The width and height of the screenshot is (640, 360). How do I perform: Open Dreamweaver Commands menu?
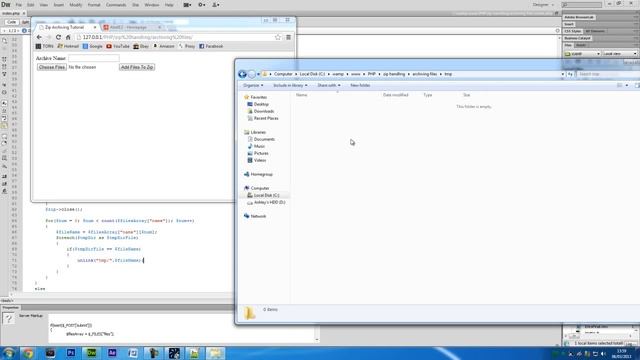[x=116, y=5]
